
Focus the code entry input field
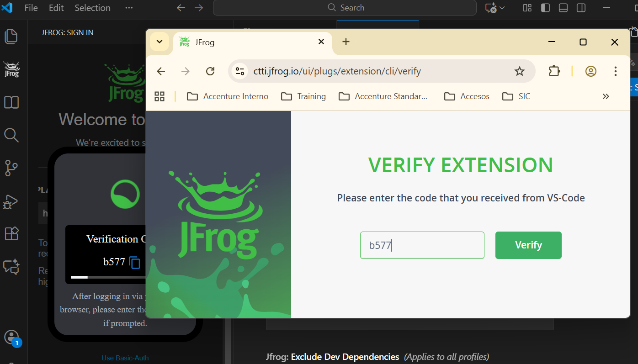pos(422,245)
